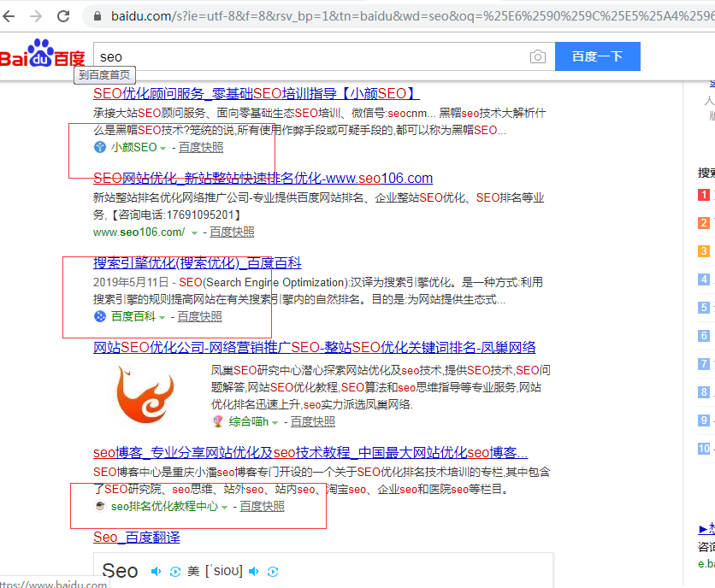Click the 百度一下 search button

click(597, 56)
